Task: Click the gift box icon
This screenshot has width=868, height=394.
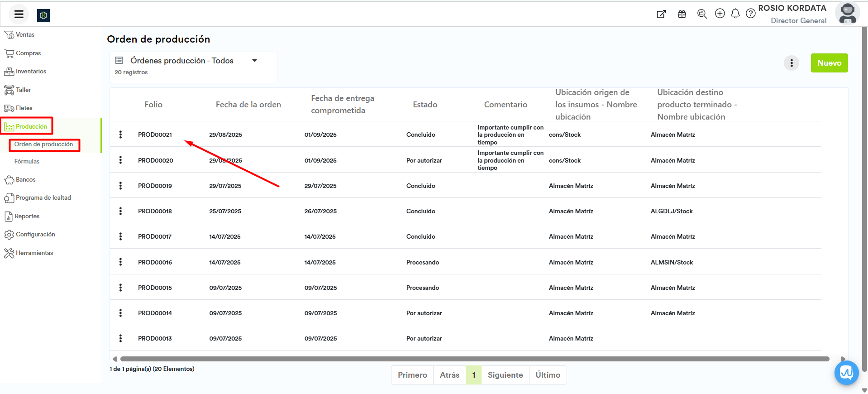Action: coord(682,14)
